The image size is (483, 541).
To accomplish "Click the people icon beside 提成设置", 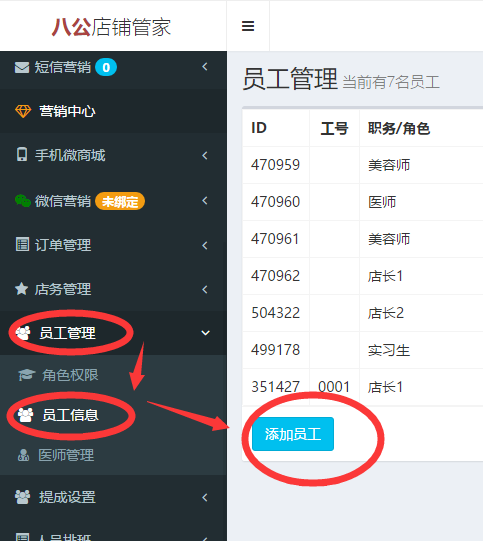I will (22, 497).
